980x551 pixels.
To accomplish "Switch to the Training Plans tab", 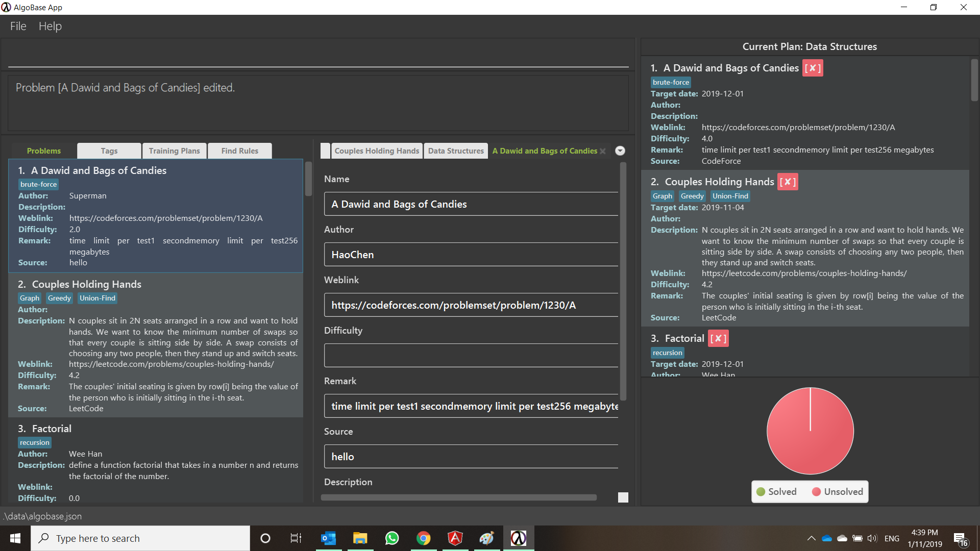I will tap(174, 151).
